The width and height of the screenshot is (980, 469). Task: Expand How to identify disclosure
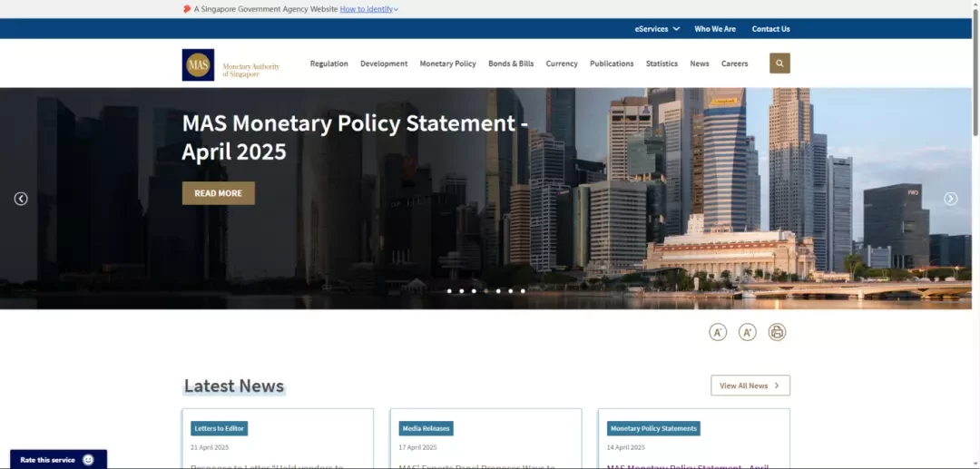click(x=368, y=9)
